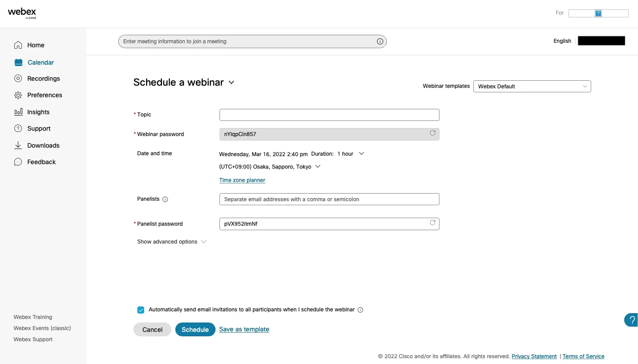The height and width of the screenshot is (364, 638).
Task: Click the Schedule button
Action: coord(195,330)
